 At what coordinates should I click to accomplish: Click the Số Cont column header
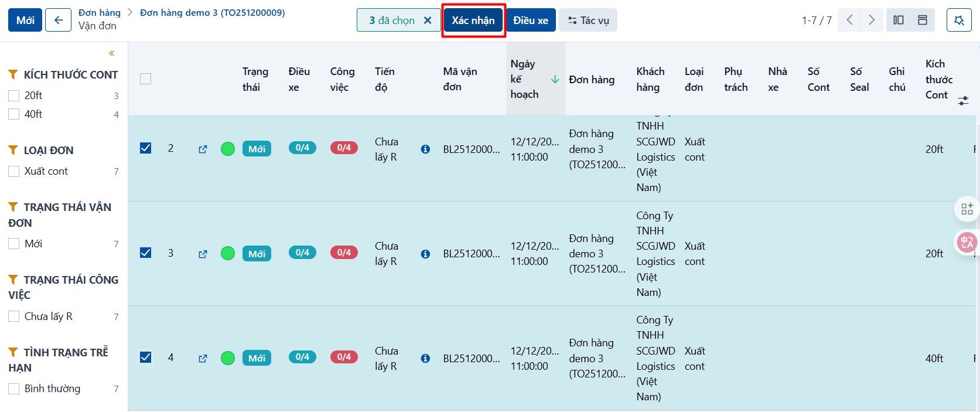pyautogui.click(x=818, y=79)
